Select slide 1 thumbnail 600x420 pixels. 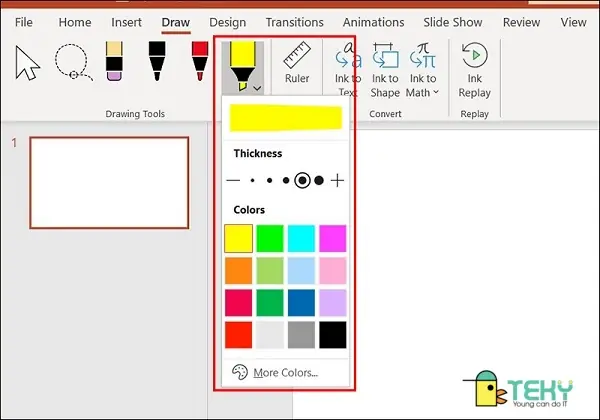click(x=109, y=183)
